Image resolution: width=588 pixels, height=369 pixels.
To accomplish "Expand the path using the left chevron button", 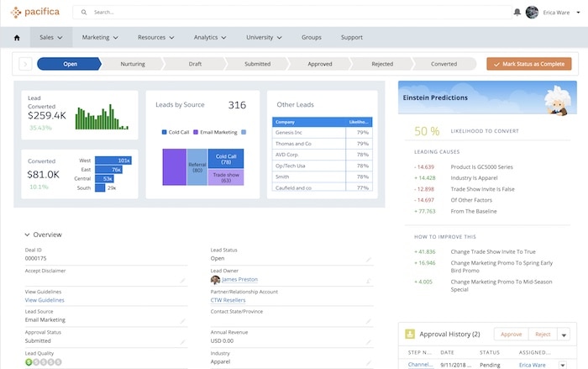I will (x=24, y=64).
